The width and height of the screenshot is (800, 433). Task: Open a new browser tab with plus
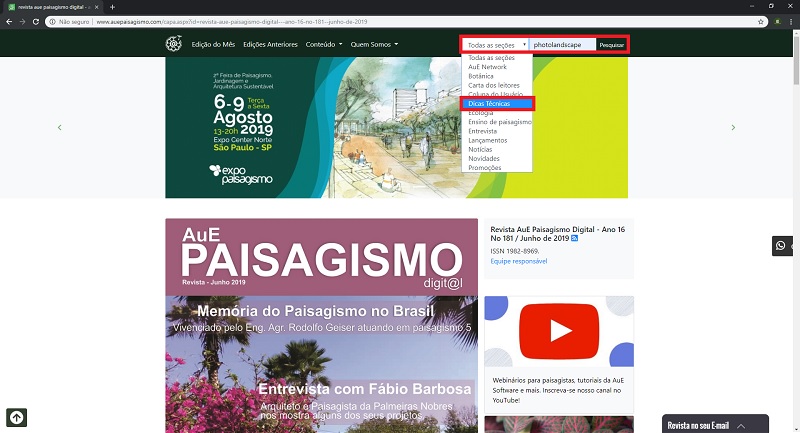[112, 7]
